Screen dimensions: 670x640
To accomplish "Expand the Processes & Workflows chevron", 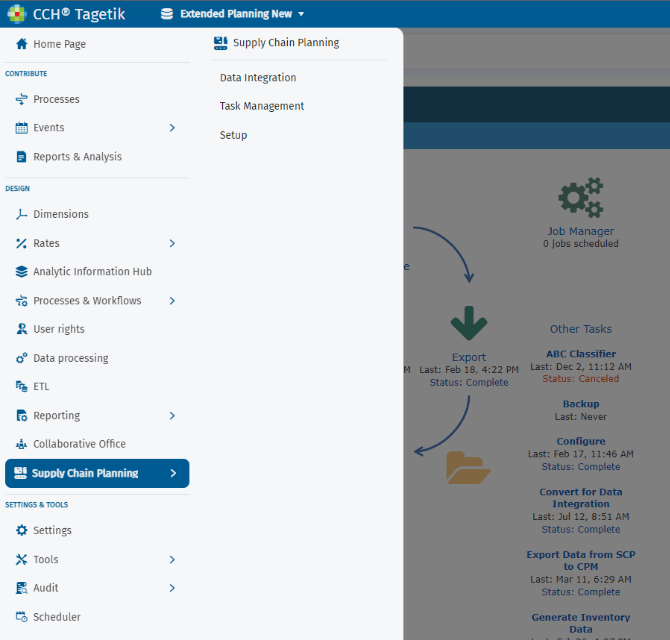I will (x=172, y=301).
